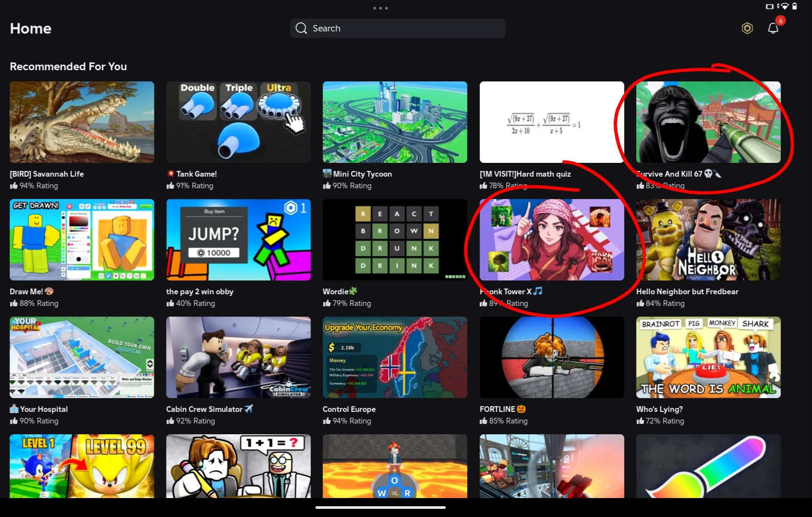Select Hello Neighbor but Fredbear thumbnail

708,240
